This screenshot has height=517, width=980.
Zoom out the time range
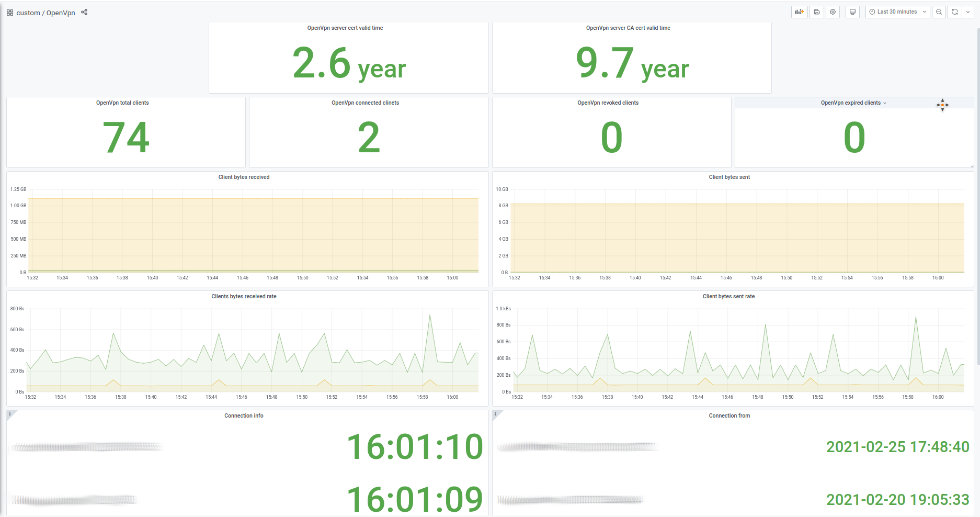tap(939, 12)
